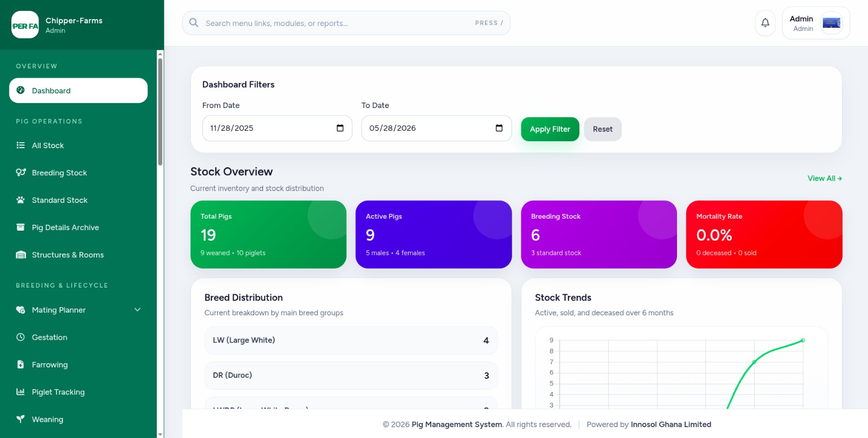Image resolution: width=868 pixels, height=438 pixels.
Task: Open Breeding Stock section
Action: pos(78,173)
